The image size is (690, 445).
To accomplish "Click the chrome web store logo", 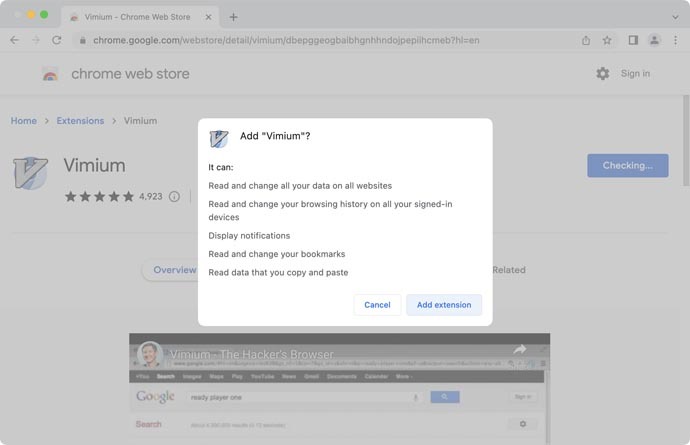I will pos(50,74).
